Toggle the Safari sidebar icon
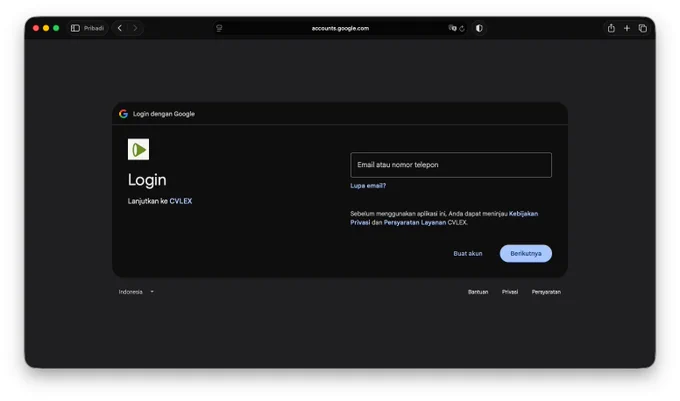The height and width of the screenshot is (401, 680). pos(75,28)
